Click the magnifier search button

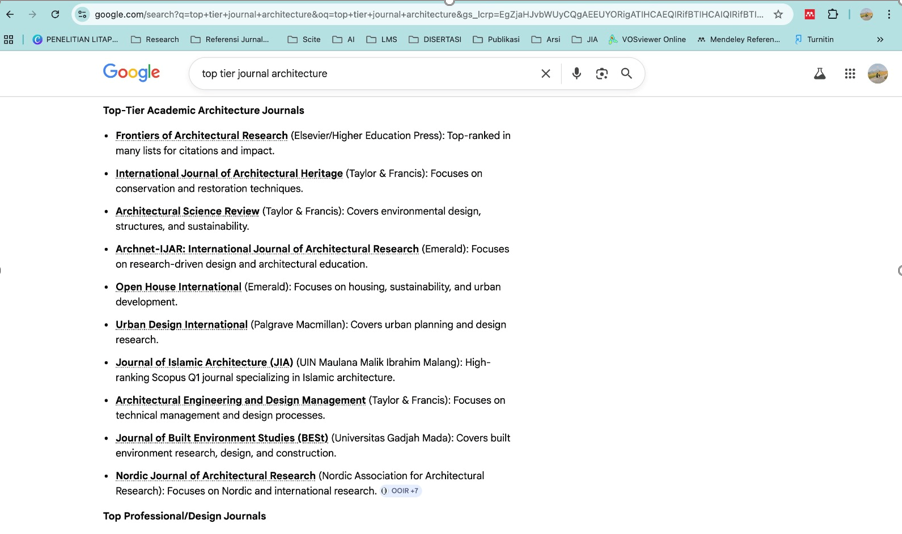[x=627, y=74]
